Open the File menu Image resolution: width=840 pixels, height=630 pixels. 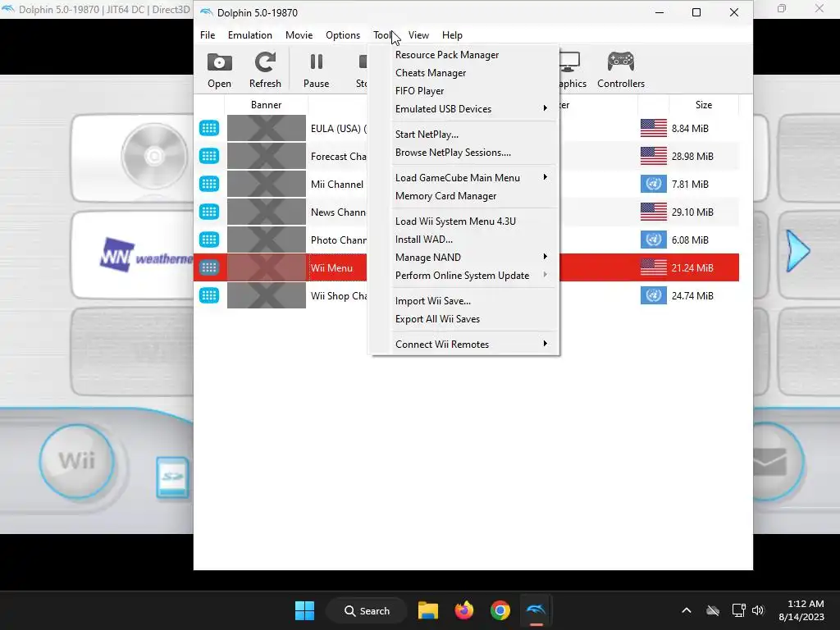tap(208, 34)
